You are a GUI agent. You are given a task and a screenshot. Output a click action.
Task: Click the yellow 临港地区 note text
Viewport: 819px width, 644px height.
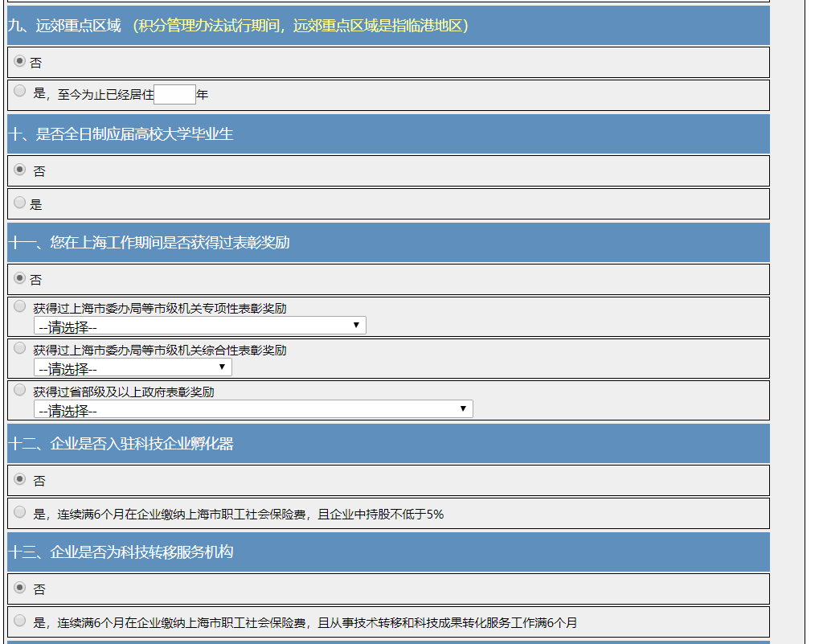click(301, 26)
